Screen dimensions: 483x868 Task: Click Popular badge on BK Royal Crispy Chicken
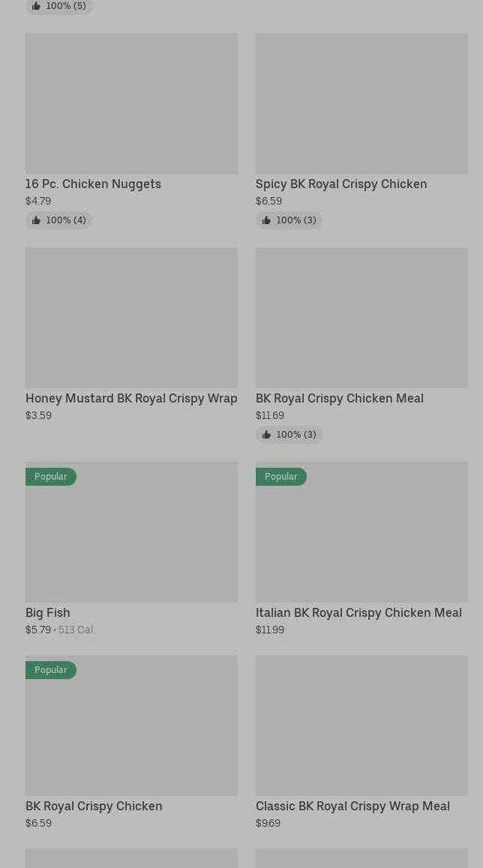51,670
